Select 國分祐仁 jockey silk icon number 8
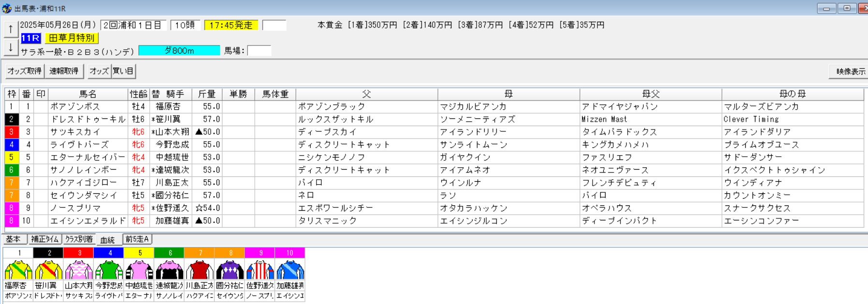Viewport: 868px width, 304px height. tap(230, 270)
